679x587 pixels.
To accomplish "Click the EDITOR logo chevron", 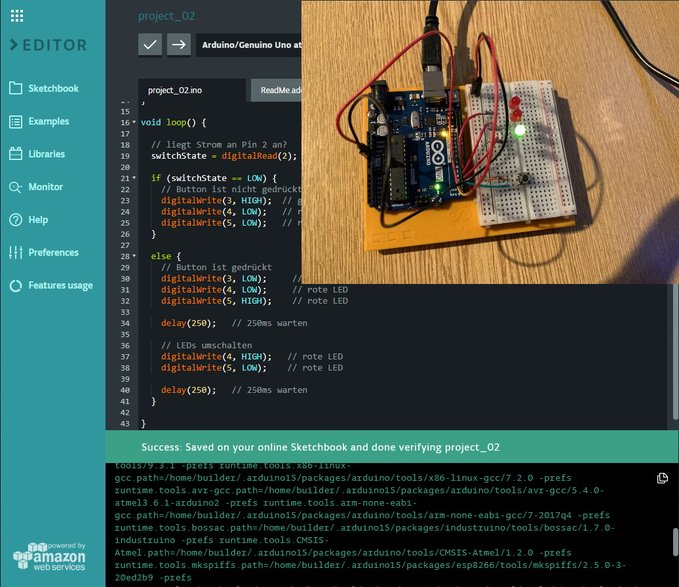I will pyautogui.click(x=14, y=45).
